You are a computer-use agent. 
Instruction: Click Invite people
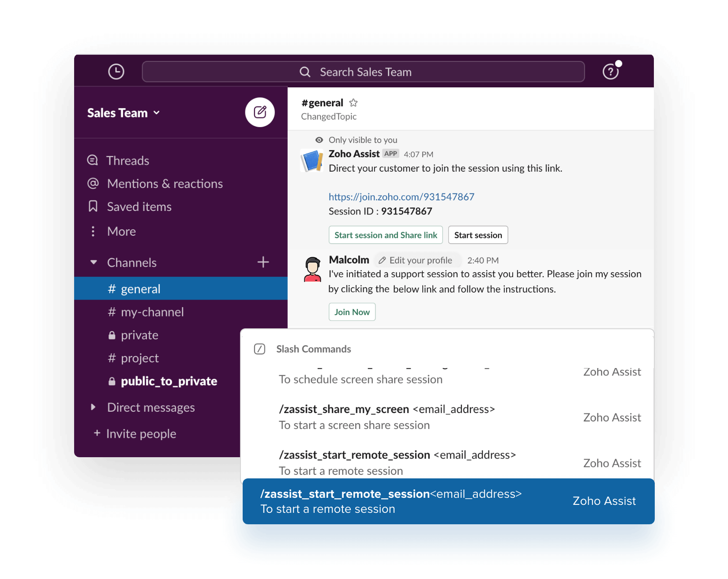tap(141, 434)
